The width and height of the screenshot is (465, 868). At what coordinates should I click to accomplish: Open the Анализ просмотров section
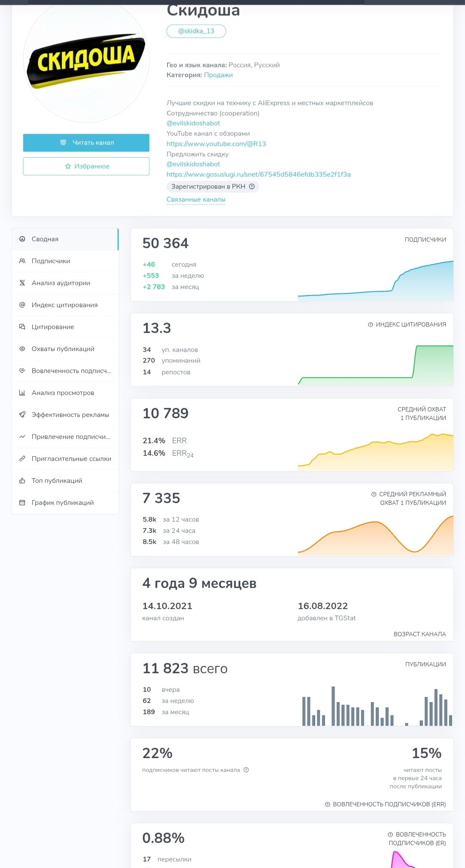pyautogui.click(x=65, y=393)
